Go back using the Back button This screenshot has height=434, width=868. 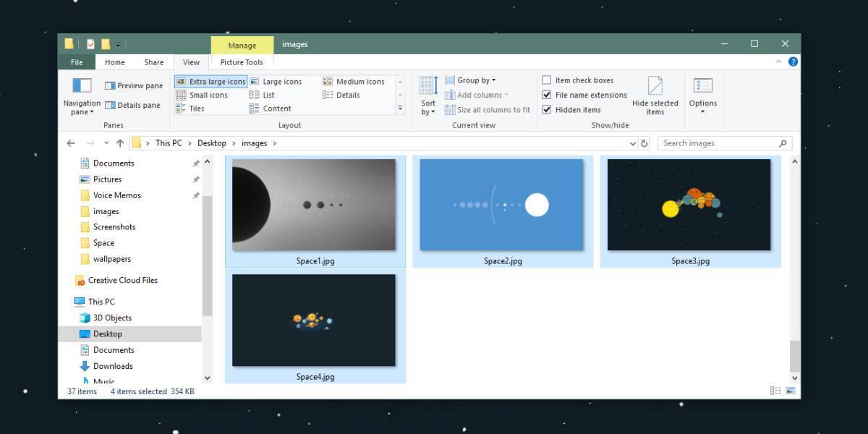(x=71, y=142)
